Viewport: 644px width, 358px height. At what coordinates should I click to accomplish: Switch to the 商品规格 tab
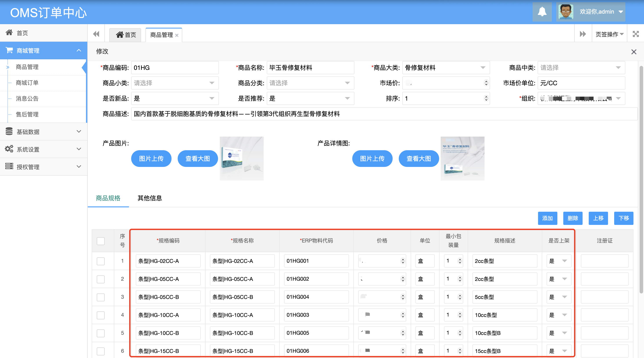pyautogui.click(x=108, y=198)
